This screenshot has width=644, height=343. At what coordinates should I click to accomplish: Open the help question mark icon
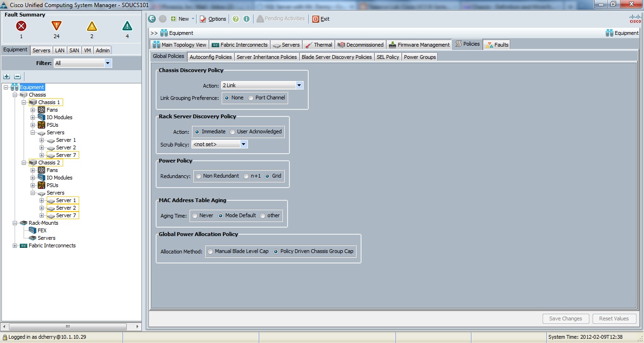pyautogui.click(x=236, y=19)
